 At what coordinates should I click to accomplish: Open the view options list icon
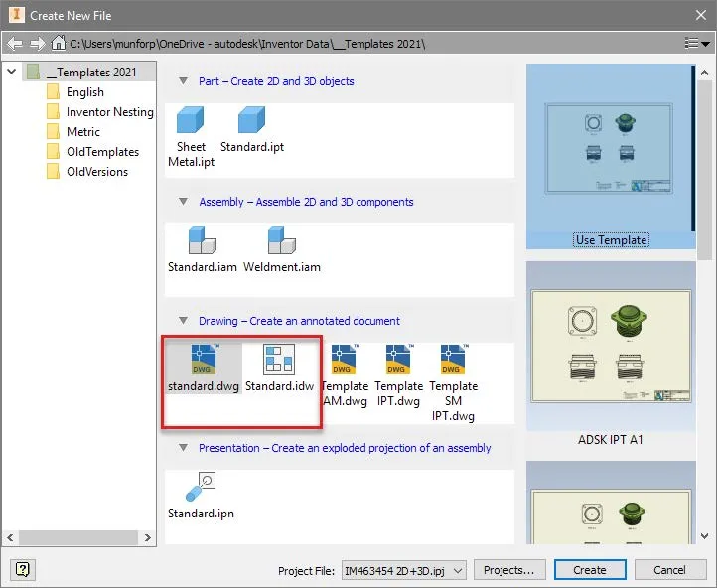pyautogui.click(x=697, y=43)
